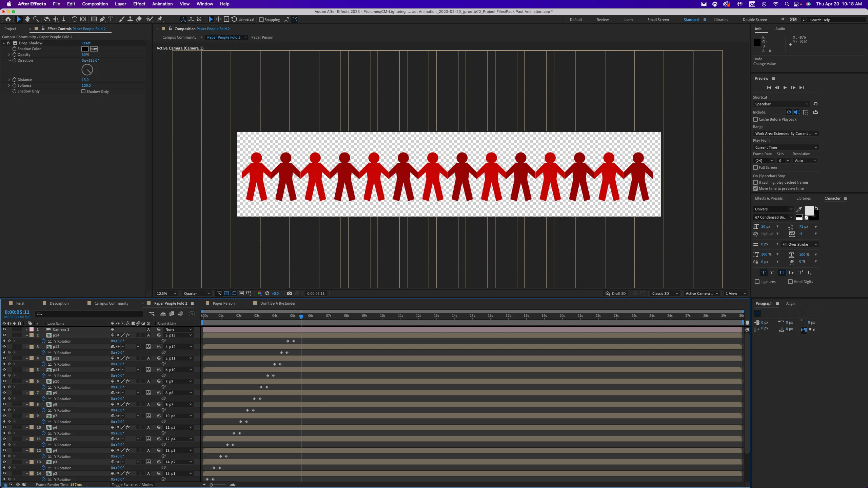Check Cache Before Playback option
The width and height of the screenshot is (868, 488).
click(x=755, y=119)
